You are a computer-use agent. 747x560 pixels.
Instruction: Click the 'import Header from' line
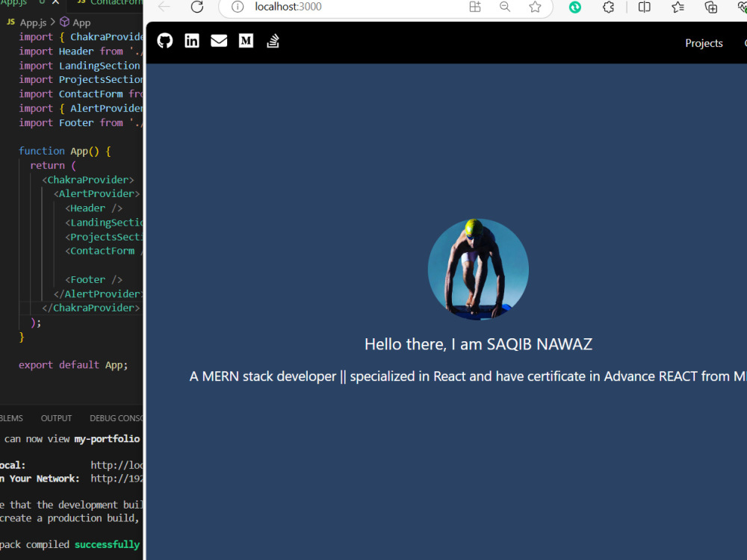(x=81, y=52)
